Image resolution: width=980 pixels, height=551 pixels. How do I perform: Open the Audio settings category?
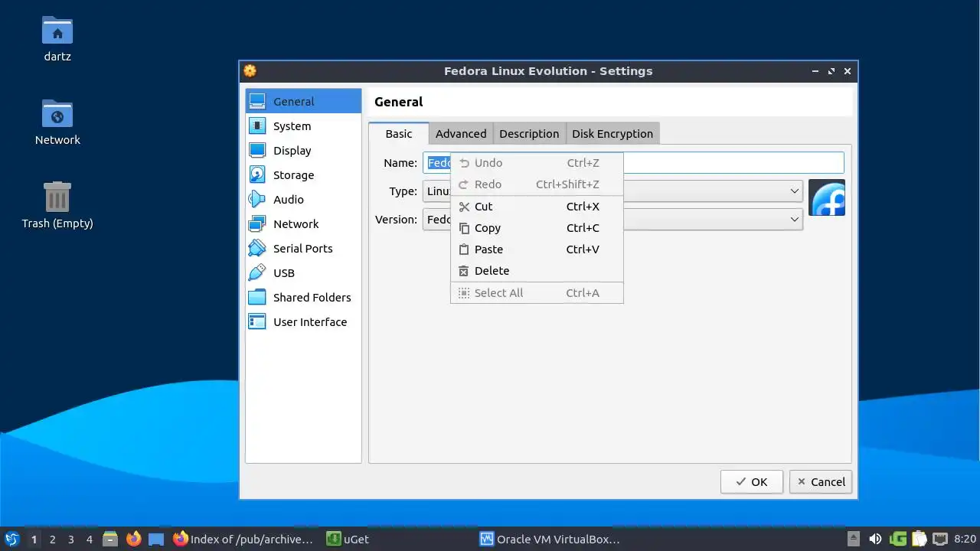click(303, 199)
